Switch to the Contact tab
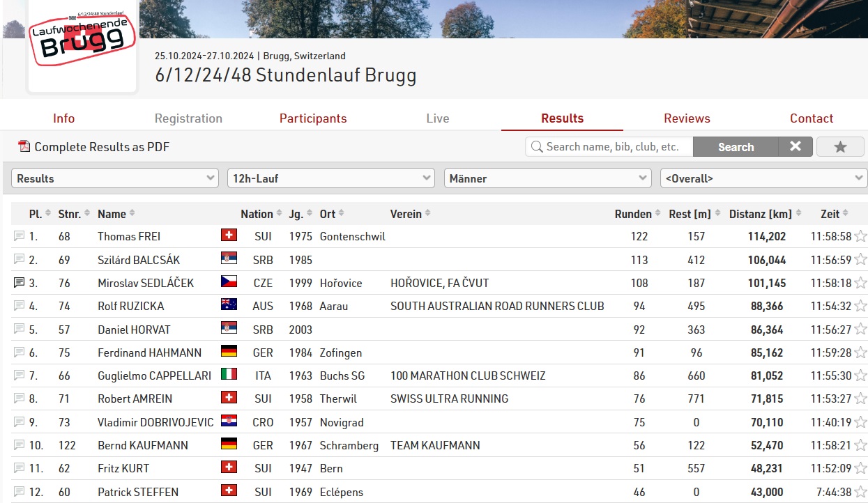The height and width of the screenshot is (503, 868). (x=812, y=118)
